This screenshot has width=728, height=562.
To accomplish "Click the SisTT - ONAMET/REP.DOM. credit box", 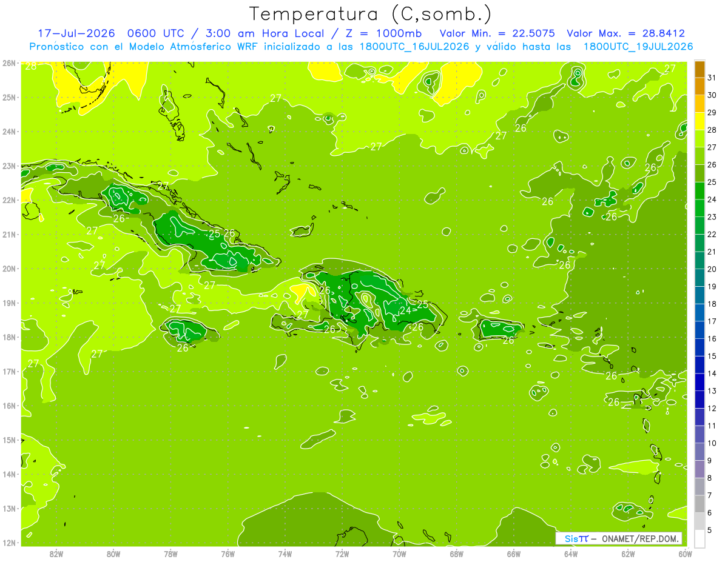I will click(618, 538).
